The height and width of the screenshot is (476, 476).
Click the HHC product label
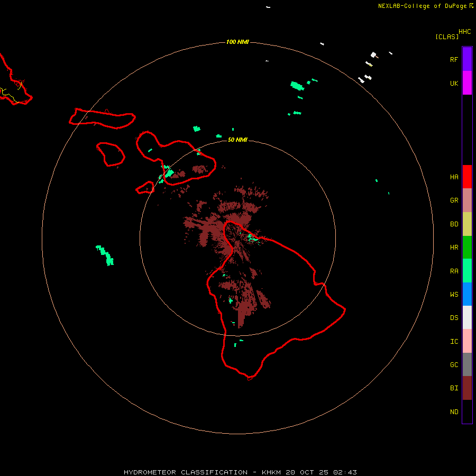(x=464, y=32)
